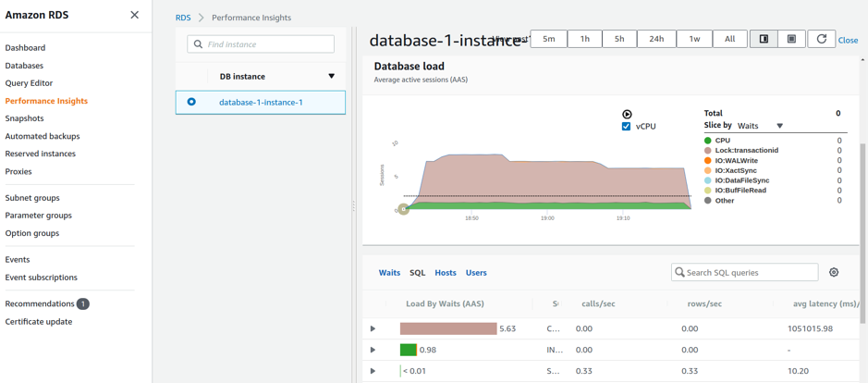Switch to the Waits tab
The image size is (868, 383).
(x=390, y=273)
